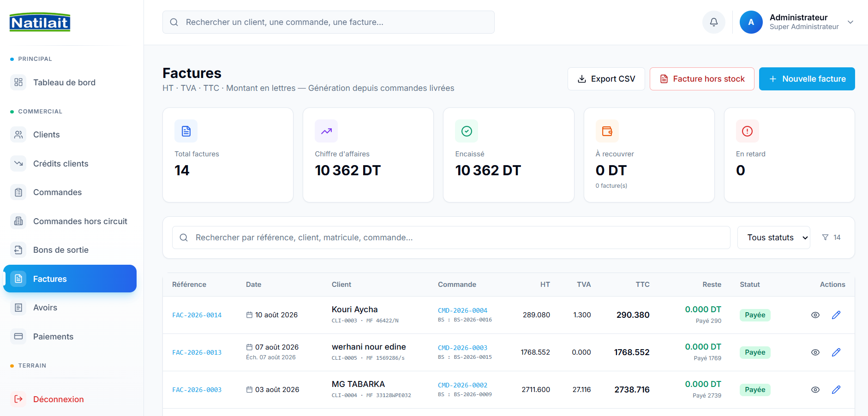The image size is (868, 416).
Task: Click client name Kouri Aycha
Action: coord(354,309)
